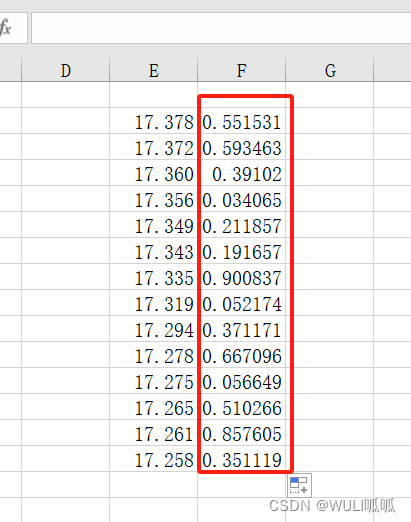Click into the formula bar input
The width and height of the screenshot is (411, 522).
[x=221, y=28]
